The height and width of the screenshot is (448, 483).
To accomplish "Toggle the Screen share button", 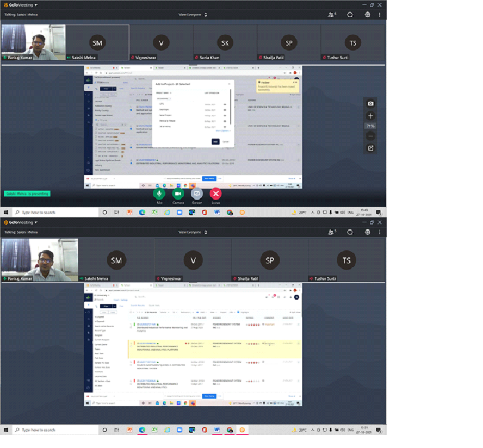I will click(197, 194).
